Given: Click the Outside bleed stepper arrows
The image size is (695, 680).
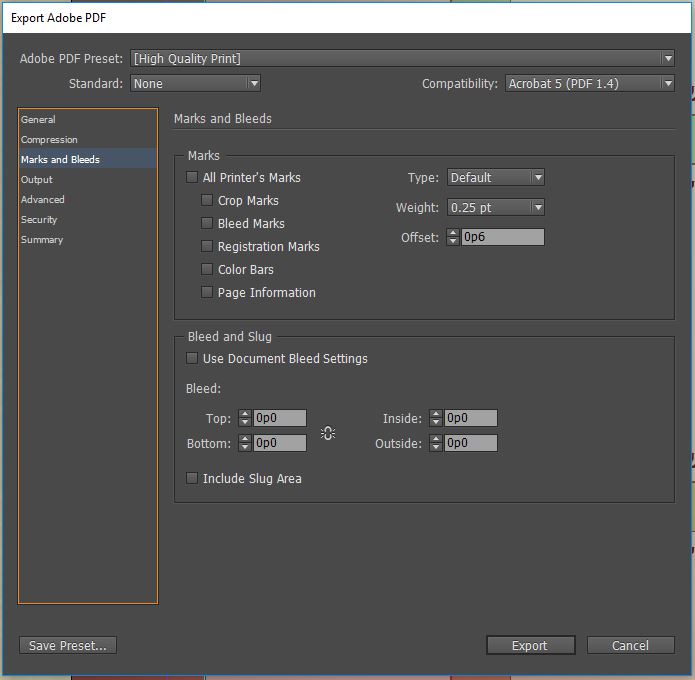Looking at the screenshot, I should pyautogui.click(x=436, y=443).
